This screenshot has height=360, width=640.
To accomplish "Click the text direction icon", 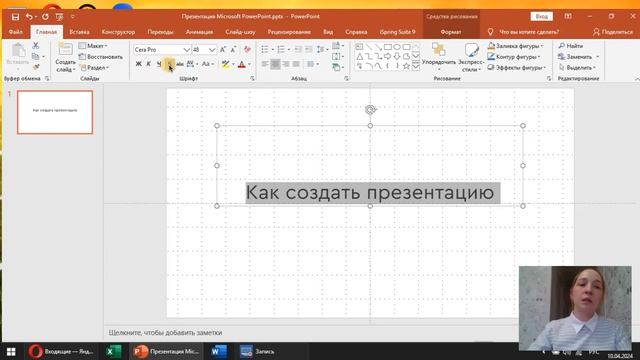I will tap(337, 46).
